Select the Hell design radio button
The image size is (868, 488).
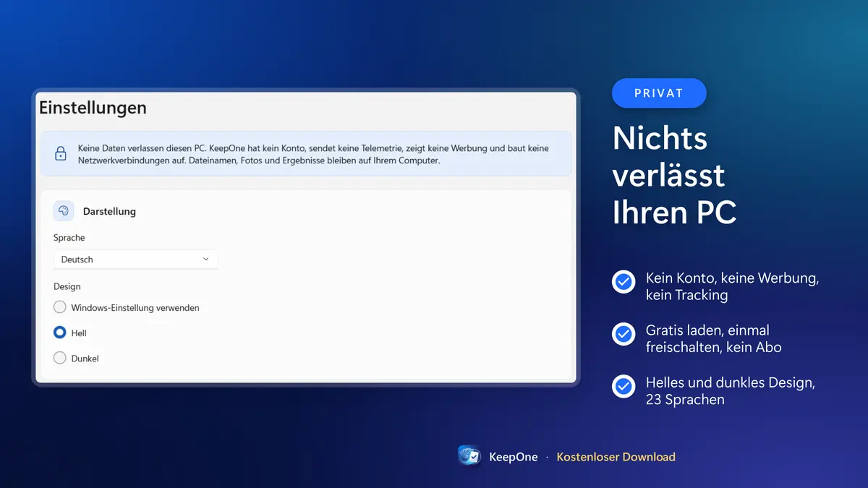(60, 333)
